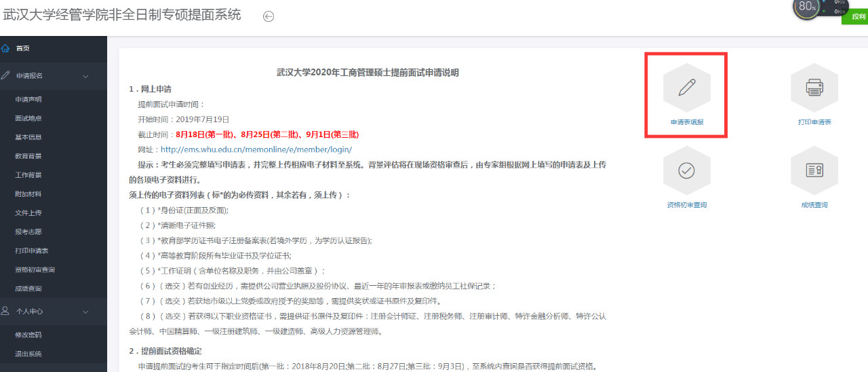Click the back arrow circle icon beside title
The height and width of the screenshot is (372, 868).
[x=269, y=17]
